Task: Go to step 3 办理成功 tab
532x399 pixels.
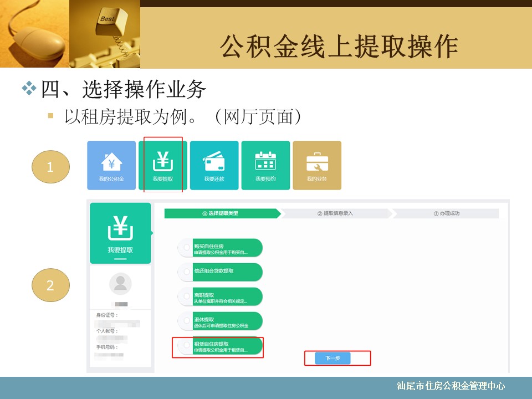Action: (446, 213)
